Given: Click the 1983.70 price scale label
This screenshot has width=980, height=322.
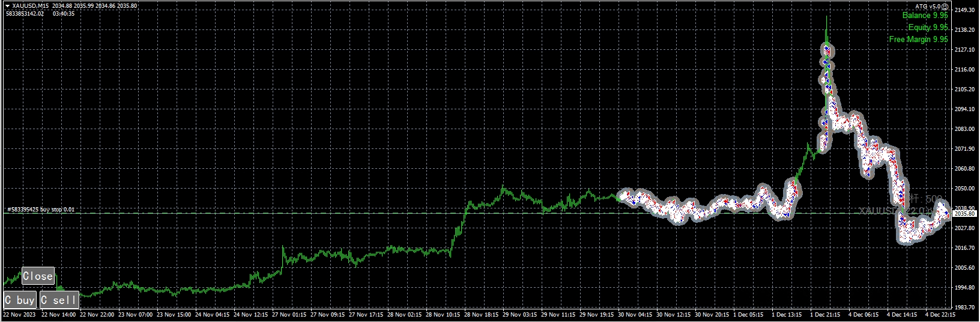Looking at the screenshot, I should 964,308.
